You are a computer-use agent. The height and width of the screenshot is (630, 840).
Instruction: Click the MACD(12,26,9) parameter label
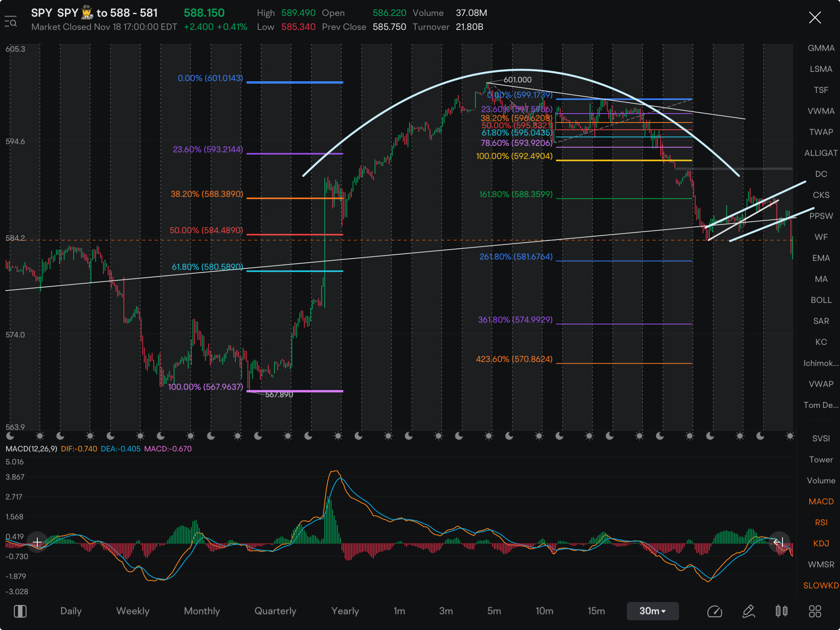(x=31, y=448)
